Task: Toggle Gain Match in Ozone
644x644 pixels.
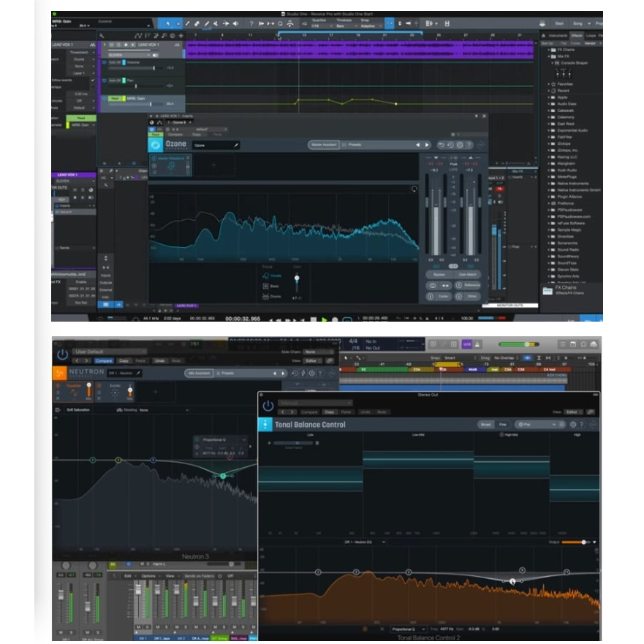Action: pyautogui.click(x=467, y=274)
